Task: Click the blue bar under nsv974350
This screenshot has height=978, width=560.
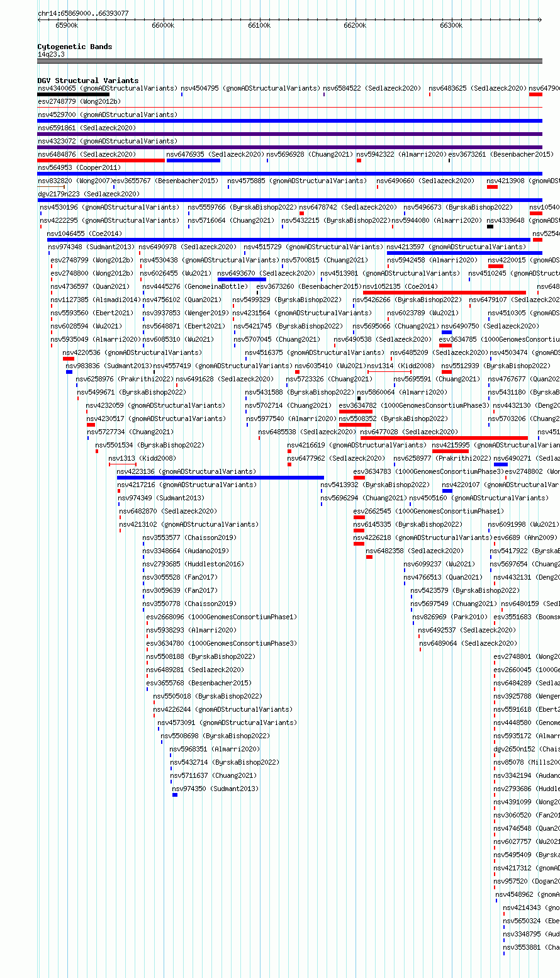Action: (x=175, y=795)
